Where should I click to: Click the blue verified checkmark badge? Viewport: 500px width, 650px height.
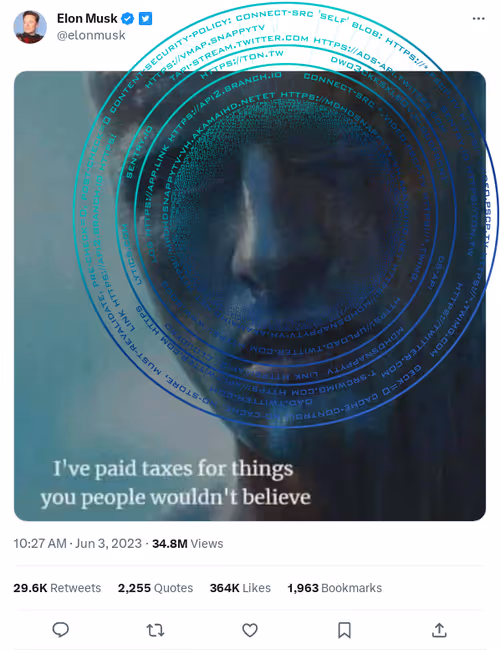point(128,19)
